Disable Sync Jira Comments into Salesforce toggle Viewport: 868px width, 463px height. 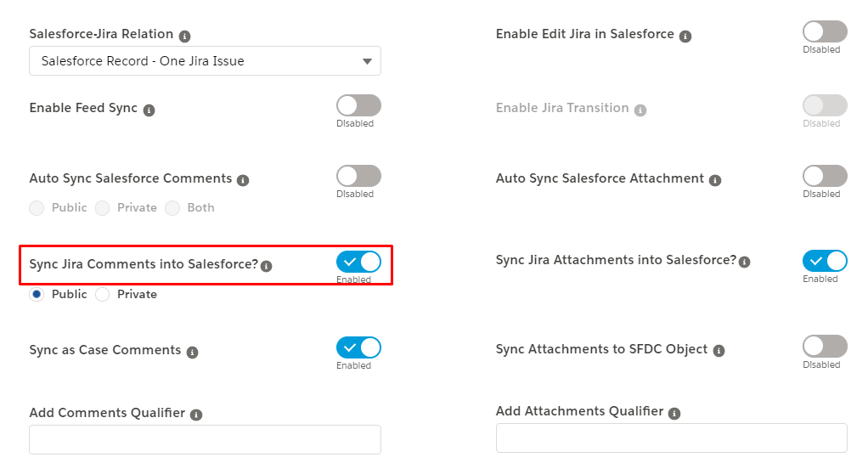(358, 262)
